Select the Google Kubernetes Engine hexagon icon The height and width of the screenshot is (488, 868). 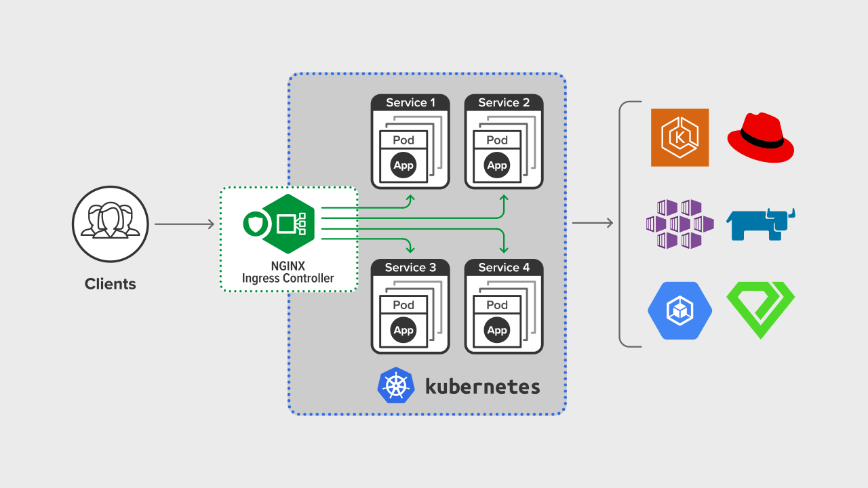(x=679, y=310)
